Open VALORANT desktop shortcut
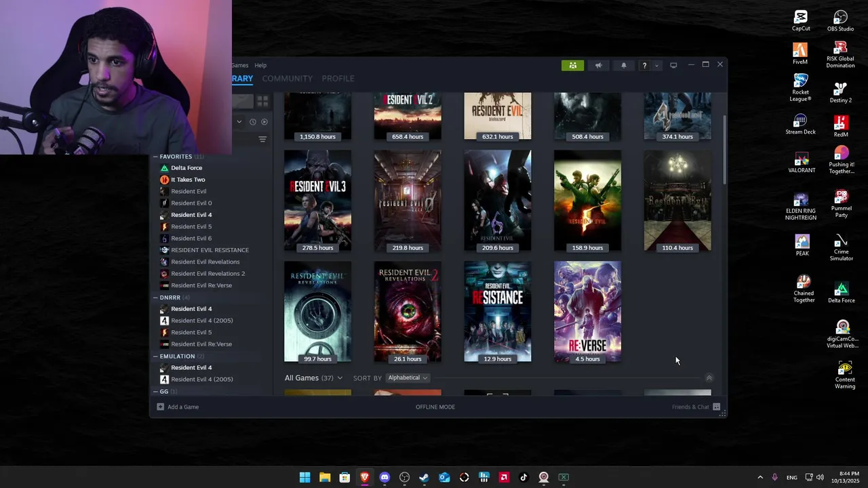The image size is (868, 488). point(802,161)
